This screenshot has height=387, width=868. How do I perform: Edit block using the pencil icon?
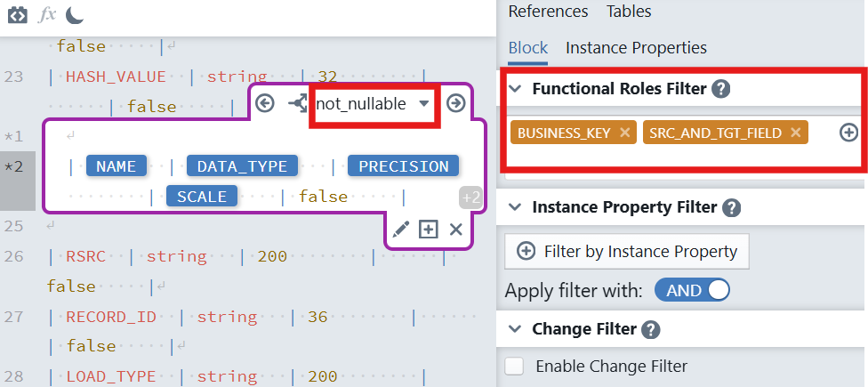tap(401, 230)
